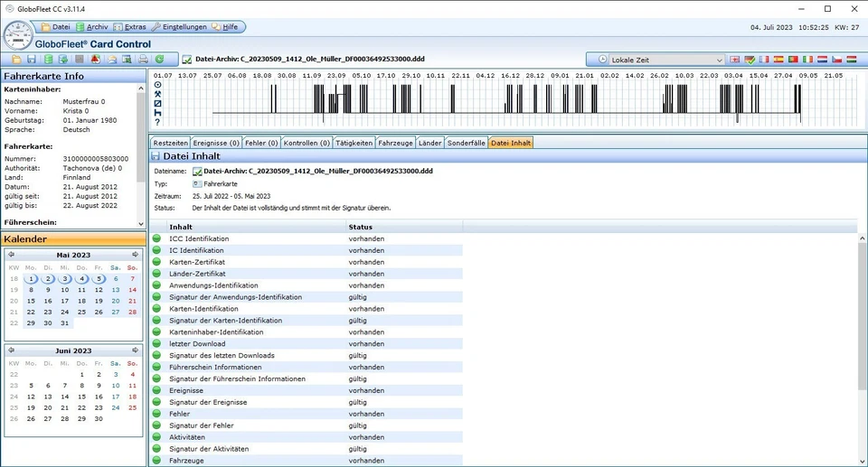The image size is (868, 467).
Task: Open the Ereignisse (0) tab
Action: coord(216,143)
